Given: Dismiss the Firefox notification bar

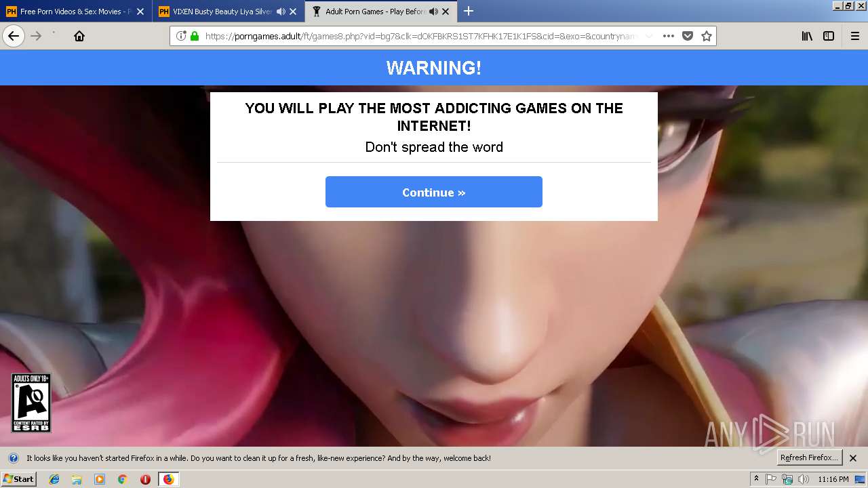Looking at the screenshot, I should [x=853, y=458].
